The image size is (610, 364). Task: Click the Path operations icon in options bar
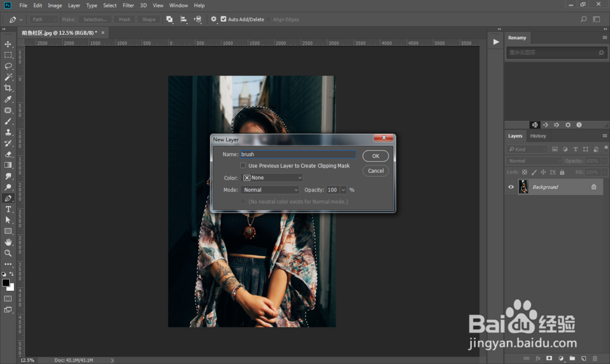(x=170, y=19)
